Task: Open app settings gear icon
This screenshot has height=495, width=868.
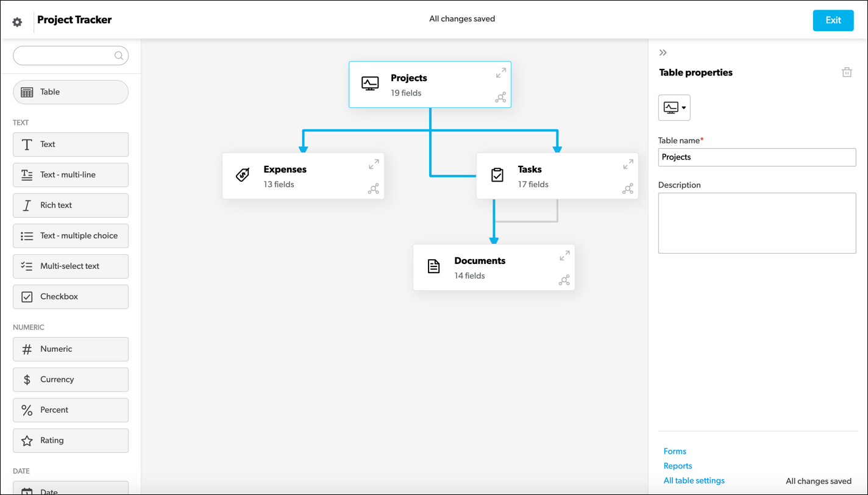Action: 17,22
